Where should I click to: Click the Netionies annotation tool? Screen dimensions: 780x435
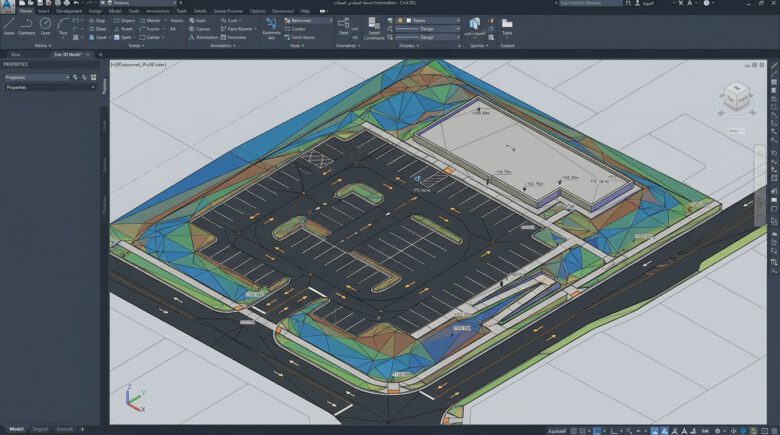tap(233, 37)
